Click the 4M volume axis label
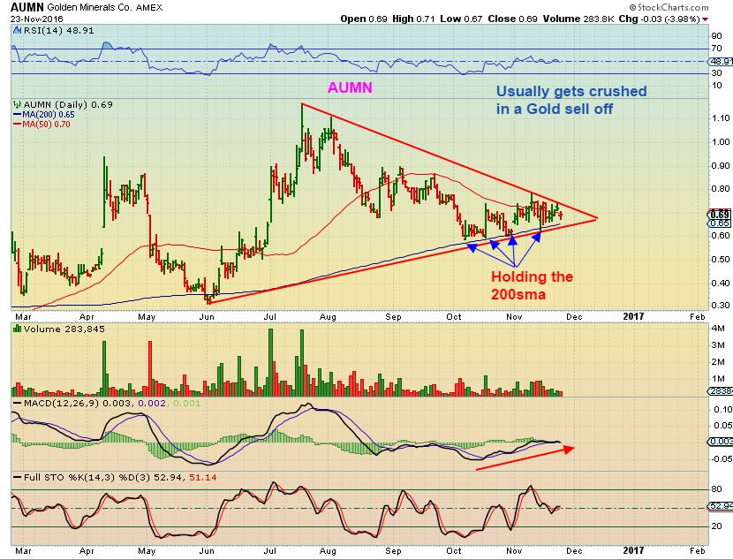Image resolution: width=733 pixels, height=560 pixels. [718, 329]
